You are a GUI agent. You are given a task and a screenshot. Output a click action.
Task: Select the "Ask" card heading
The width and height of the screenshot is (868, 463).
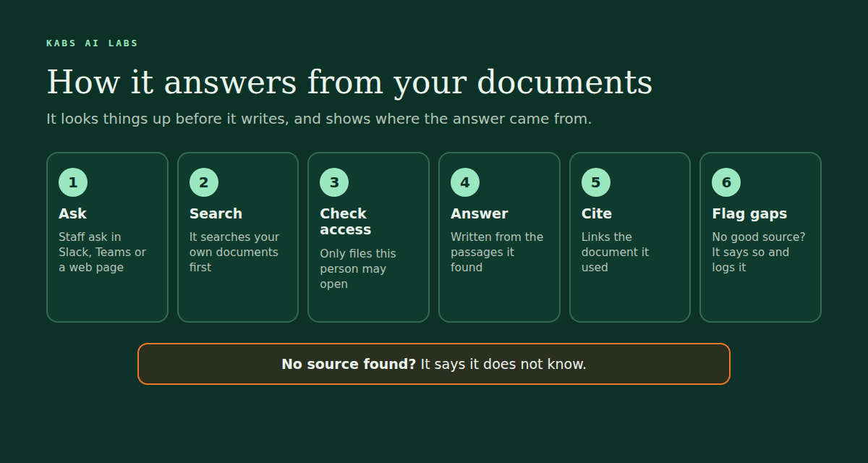(x=72, y=213)
